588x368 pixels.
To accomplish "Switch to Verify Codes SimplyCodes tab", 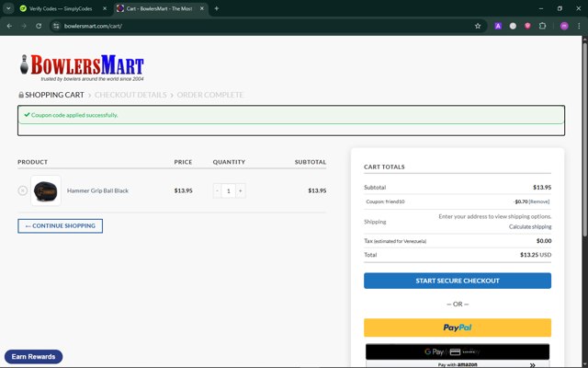I will [61, 8].
